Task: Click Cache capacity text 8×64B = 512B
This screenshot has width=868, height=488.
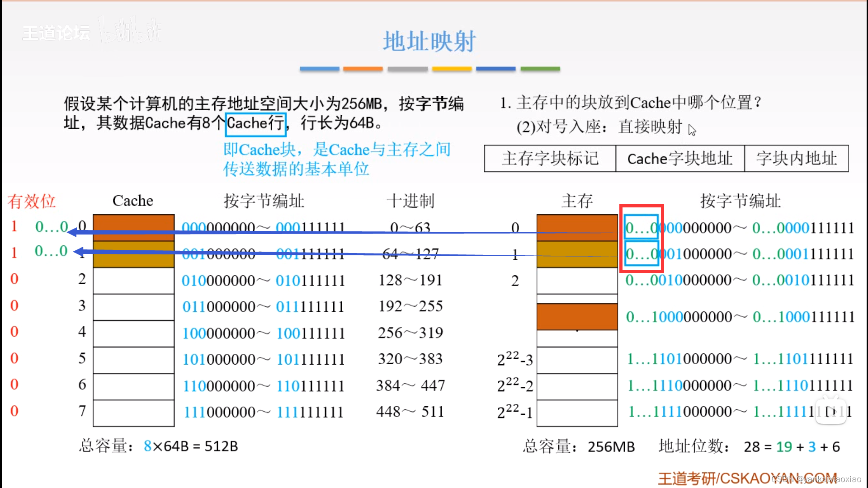Action: [x=191, y=446]
